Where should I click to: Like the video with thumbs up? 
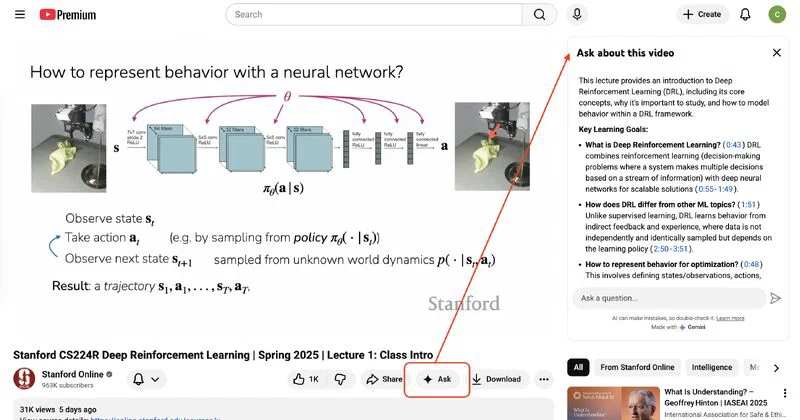[306, 379]
